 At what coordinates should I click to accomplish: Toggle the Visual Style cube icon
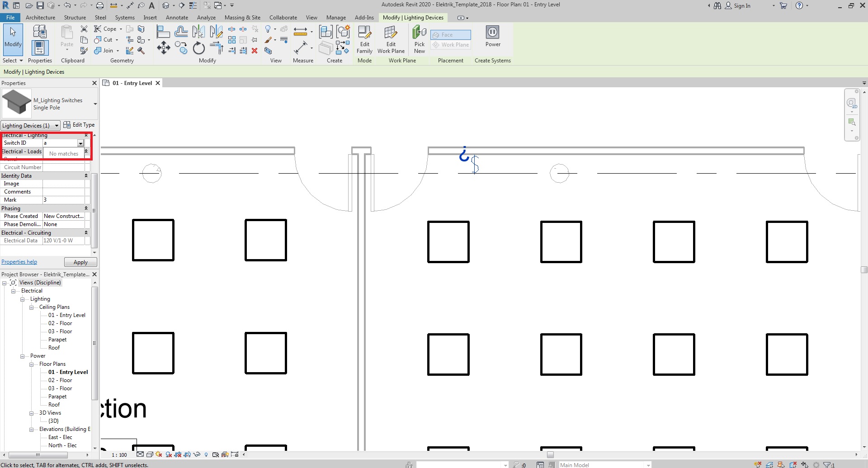pyautogui.click(x=149, y=454)
